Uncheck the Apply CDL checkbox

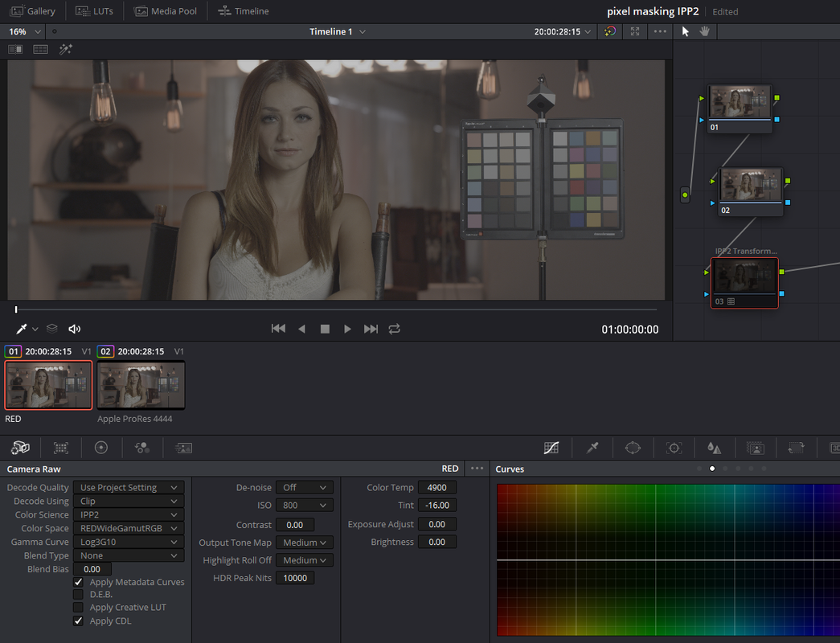tap(78, 620)
